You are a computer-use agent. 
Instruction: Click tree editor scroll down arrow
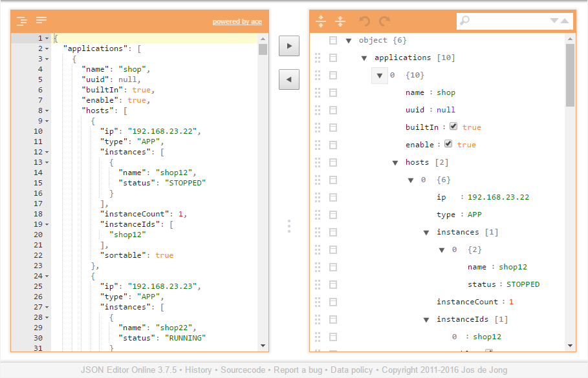point(570,346)
